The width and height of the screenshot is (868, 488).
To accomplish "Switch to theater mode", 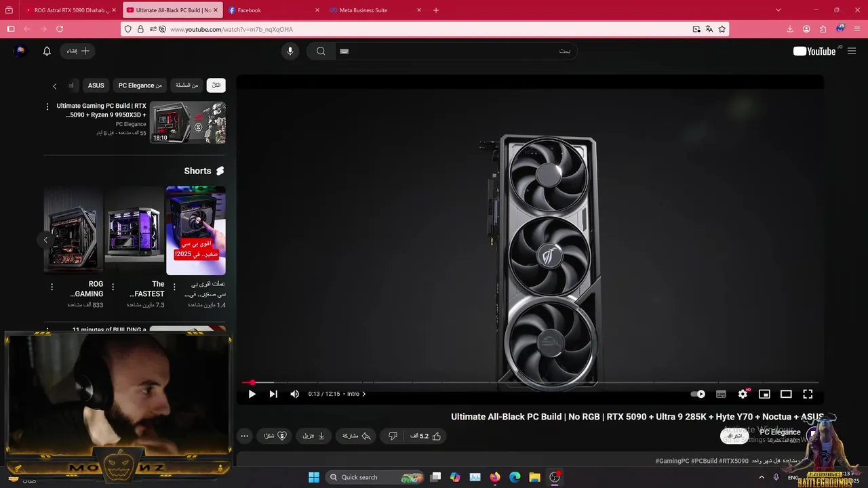I will coord(786,394).
